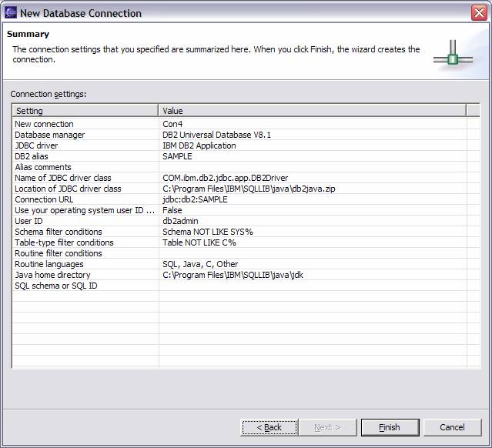Click the application icon in title bar
492x448 pixels.
[x=10, y=13]
